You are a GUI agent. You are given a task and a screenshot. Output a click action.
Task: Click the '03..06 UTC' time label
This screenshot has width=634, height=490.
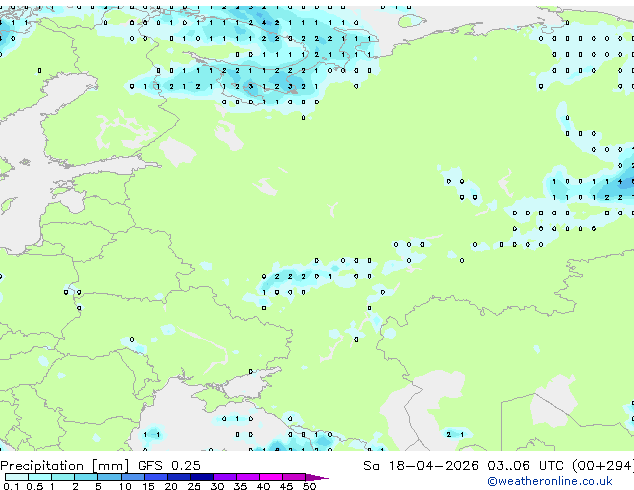[525, 466]
